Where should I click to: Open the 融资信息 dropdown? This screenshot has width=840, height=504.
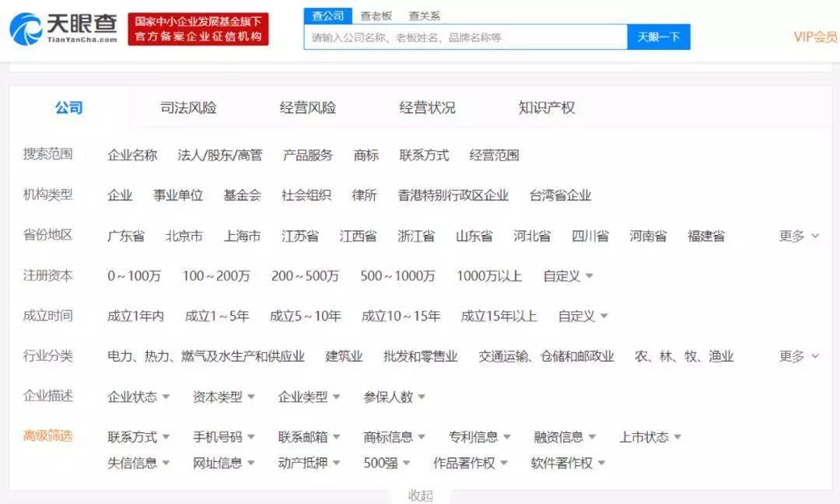point(565,437)
